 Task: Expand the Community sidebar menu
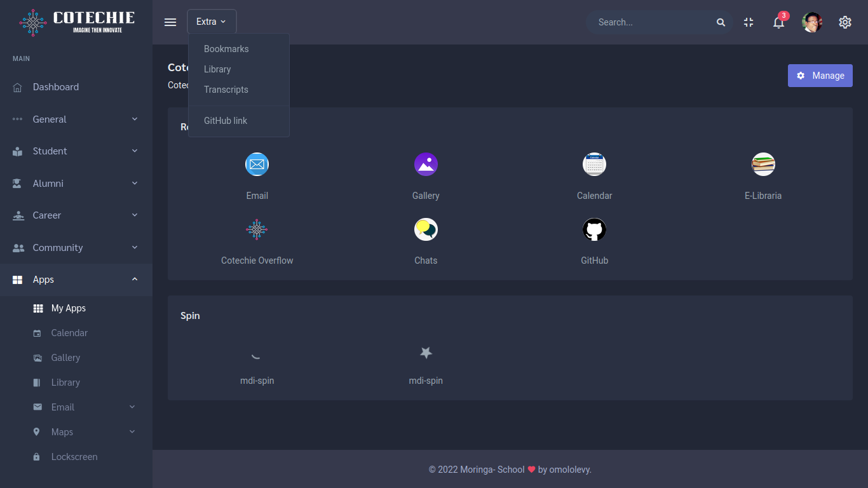coord(76,248)
